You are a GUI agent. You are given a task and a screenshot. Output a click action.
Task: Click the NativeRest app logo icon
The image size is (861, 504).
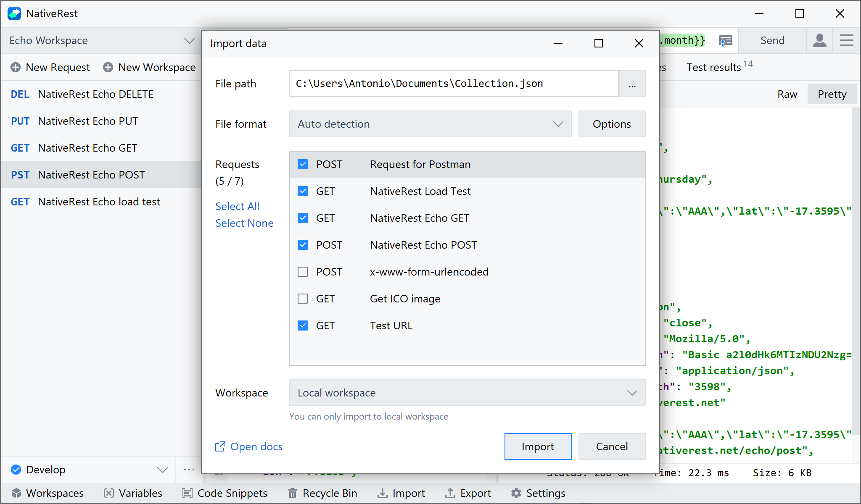pos(14,13)
